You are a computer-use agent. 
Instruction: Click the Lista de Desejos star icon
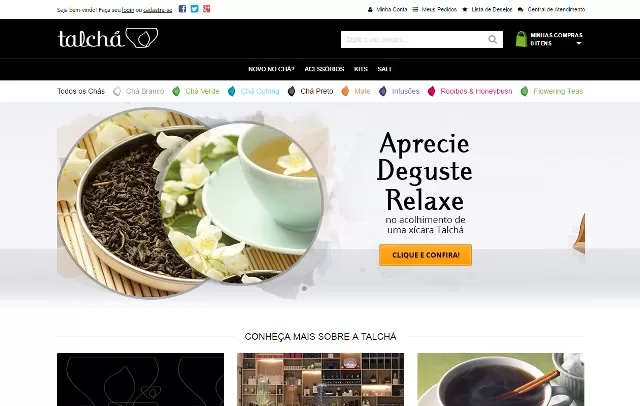click(x=464, y=9)
